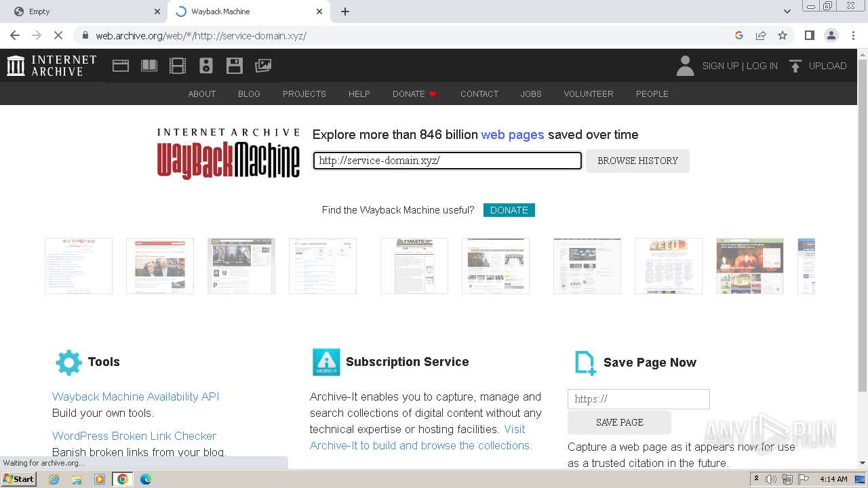The image size is (868, 488).
Task: Open the BLOG menu item
Action: click(249, 94)
